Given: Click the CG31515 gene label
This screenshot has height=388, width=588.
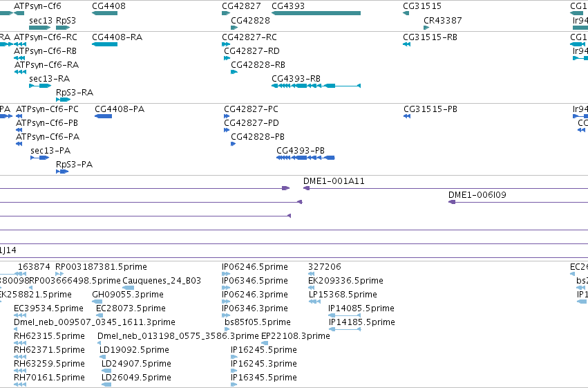Looking at the screenshot, I should pyautogui.click(x=422, y=6).
